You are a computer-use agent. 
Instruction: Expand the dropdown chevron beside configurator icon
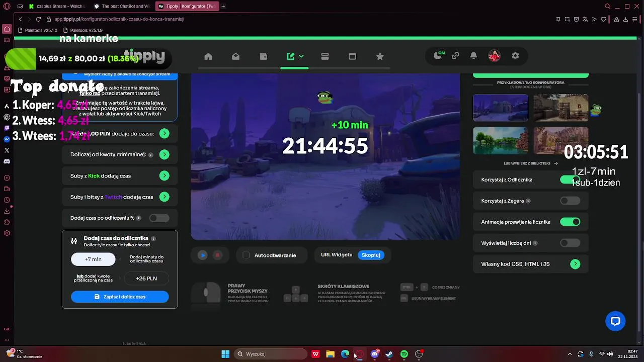(301, 56)
